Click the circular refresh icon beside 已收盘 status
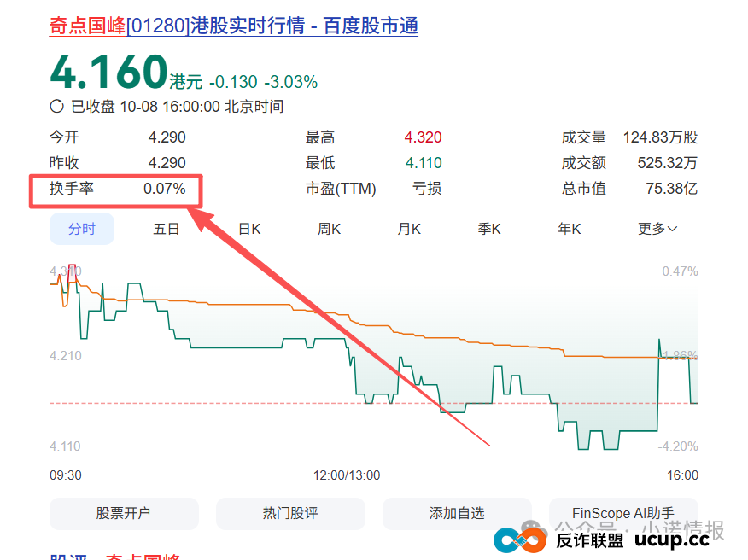This screenshot has height=560, width=748. [x=55, y=107]
